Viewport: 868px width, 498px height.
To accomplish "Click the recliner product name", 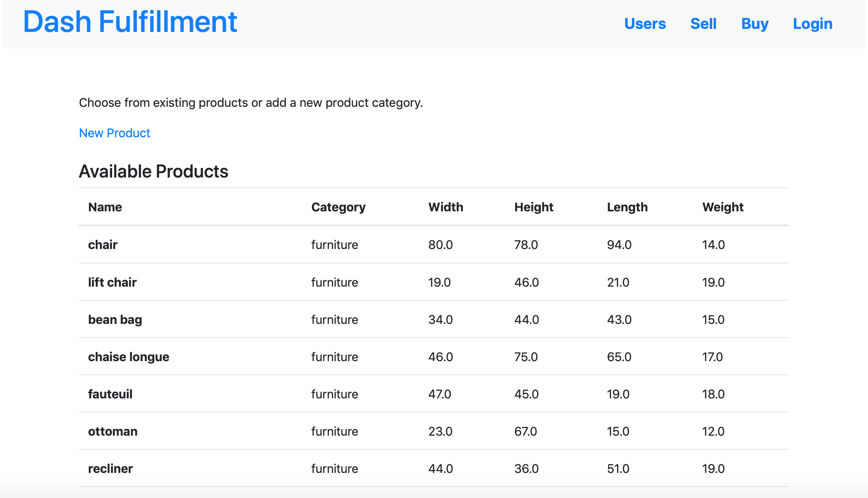I will coord(110,469).
